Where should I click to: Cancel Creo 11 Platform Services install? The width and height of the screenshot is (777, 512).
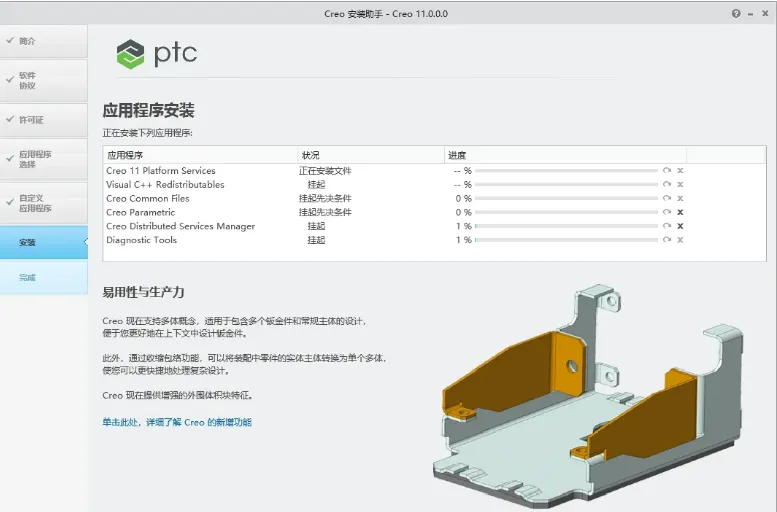coord(680,171)
